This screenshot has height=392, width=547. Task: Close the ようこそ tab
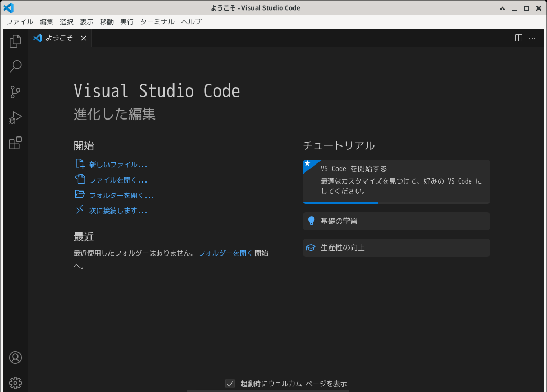pos(84,38)
